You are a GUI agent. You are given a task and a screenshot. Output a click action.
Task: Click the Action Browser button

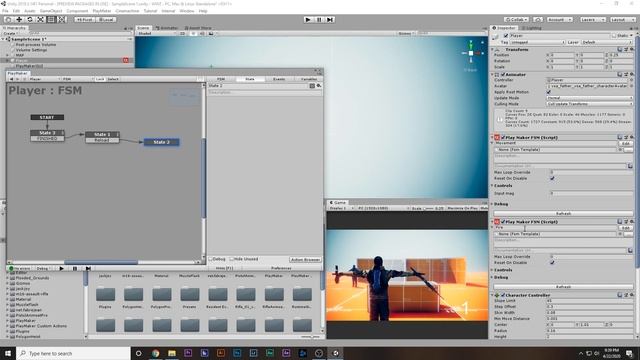305,260
